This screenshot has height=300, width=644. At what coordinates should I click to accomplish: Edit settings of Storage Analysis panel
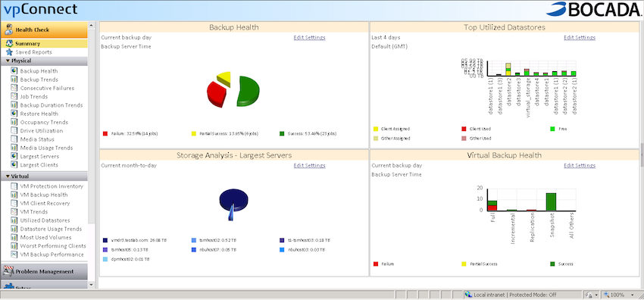[309, 165]
